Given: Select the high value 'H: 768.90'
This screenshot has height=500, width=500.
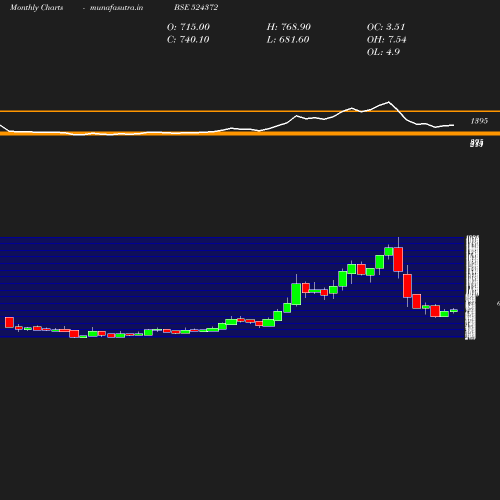Looking at the screenshot, I should tap(289, 27).
